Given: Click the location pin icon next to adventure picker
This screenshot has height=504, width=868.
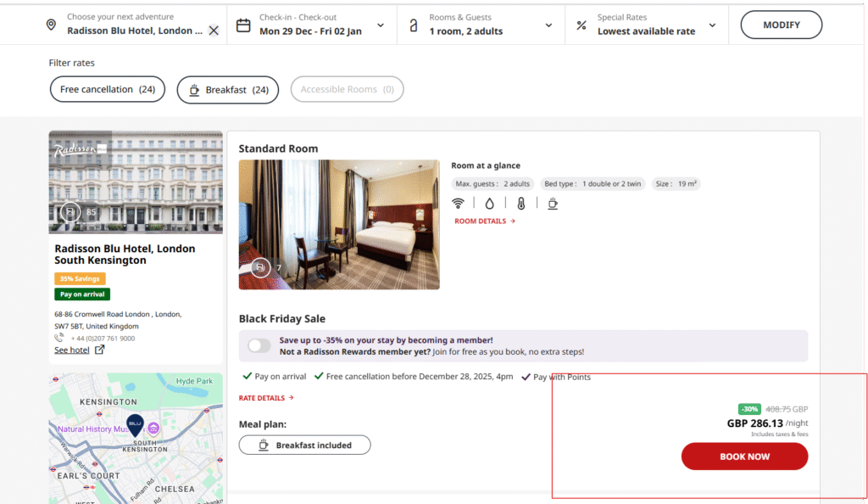Looking at the screenshot, I should point(51,24).
